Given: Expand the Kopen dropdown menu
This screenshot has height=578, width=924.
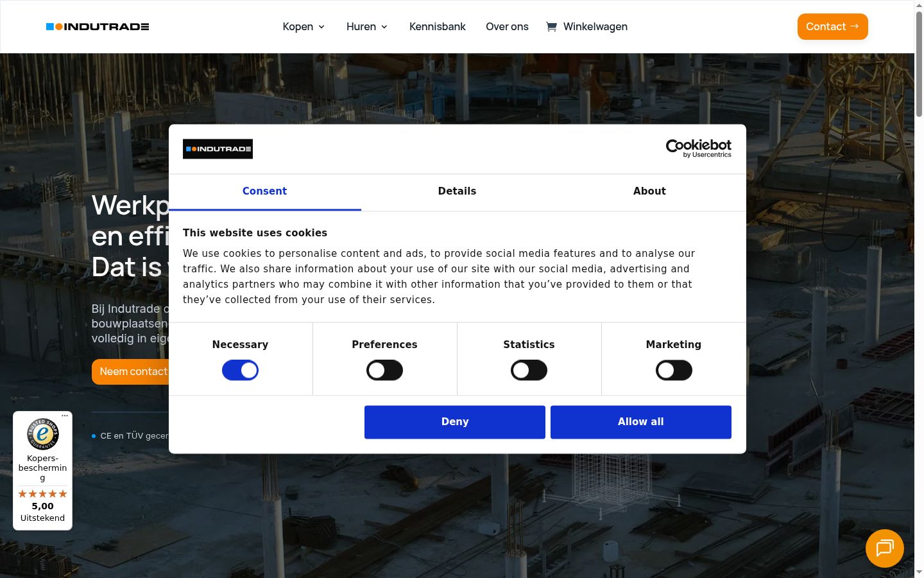Looking at the screenshot, I should point(304,26).
